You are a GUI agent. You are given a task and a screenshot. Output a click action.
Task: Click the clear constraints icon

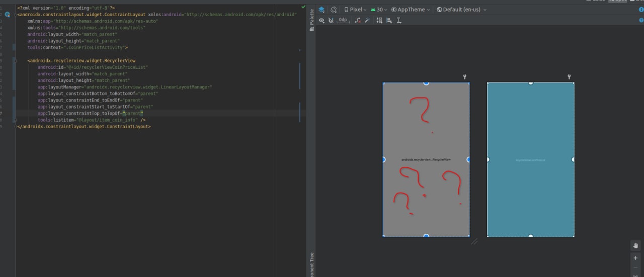pyautogui.click(x=358, y=20)
